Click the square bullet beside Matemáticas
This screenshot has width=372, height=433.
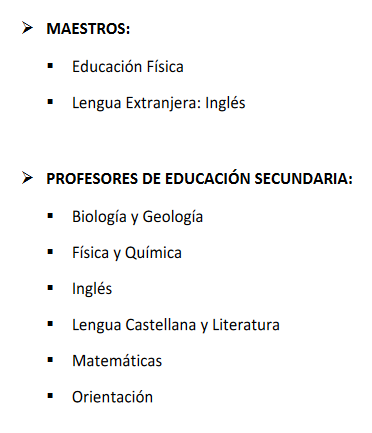pos(50,360)
